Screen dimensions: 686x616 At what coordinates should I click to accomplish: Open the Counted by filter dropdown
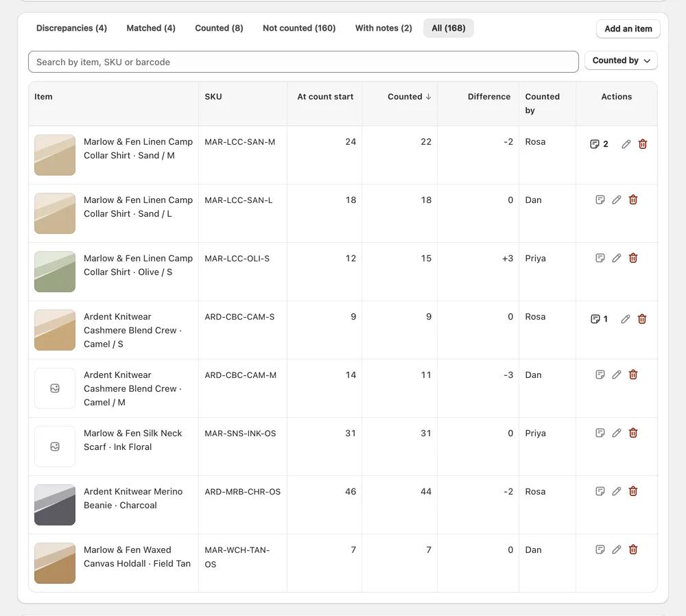pyautogui.click(x=621, y=60)
